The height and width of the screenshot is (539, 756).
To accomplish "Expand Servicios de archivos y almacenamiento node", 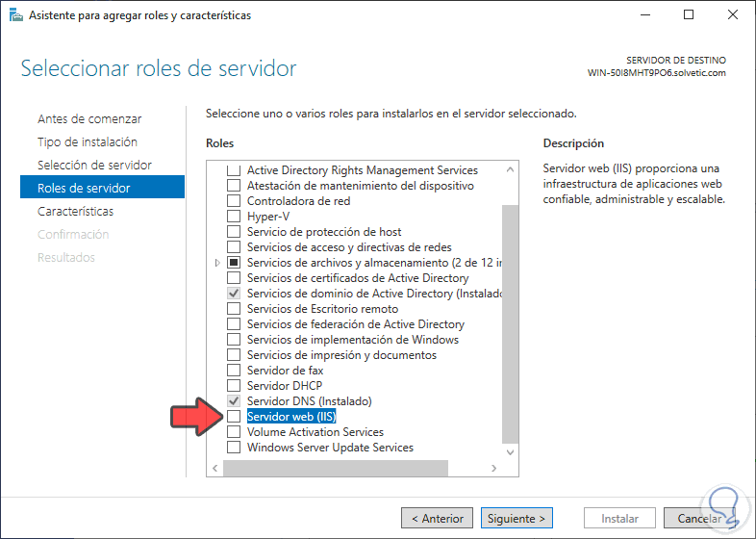I will (x=217, y=263).
